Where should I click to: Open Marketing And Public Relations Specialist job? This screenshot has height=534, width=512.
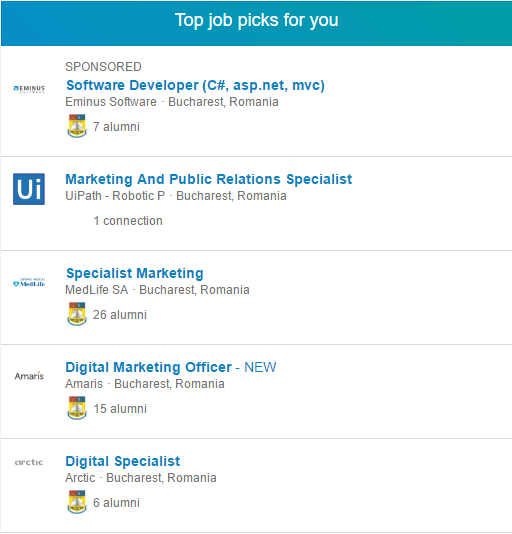point(208,179)
